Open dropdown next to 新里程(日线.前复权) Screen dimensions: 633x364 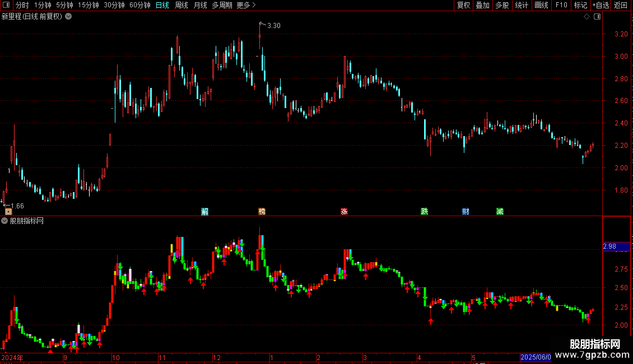(69, 17)
